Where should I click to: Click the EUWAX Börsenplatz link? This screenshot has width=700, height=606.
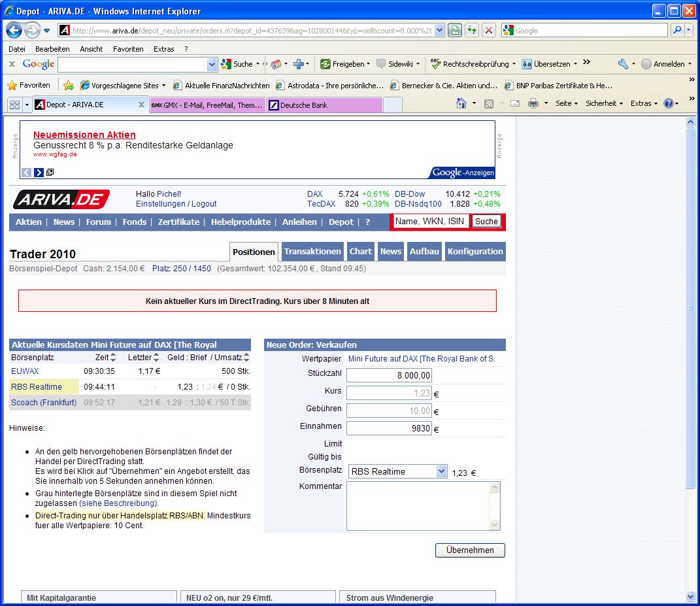pyautogui.click(x=25, y=371)
